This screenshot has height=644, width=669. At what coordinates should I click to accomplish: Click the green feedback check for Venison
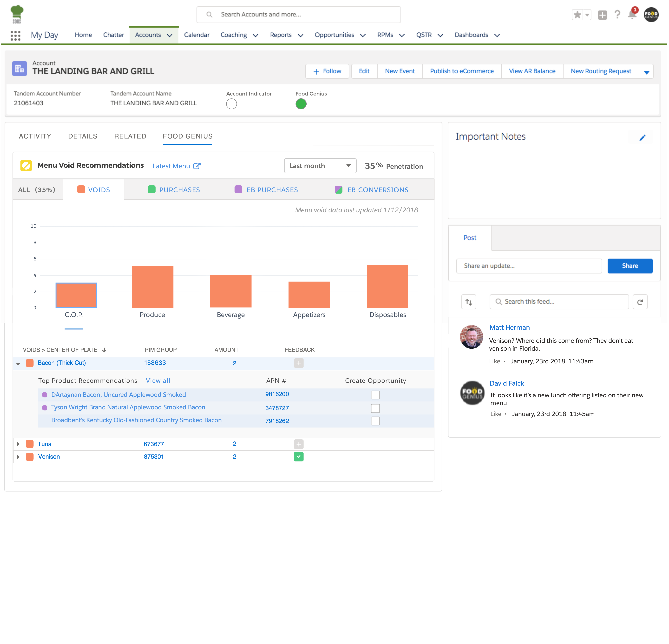click(299, 457)
